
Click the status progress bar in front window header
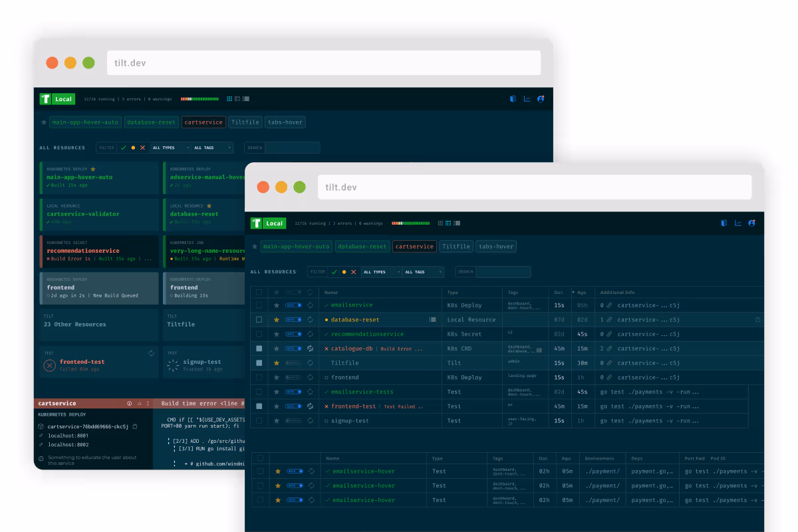point(410,223)
